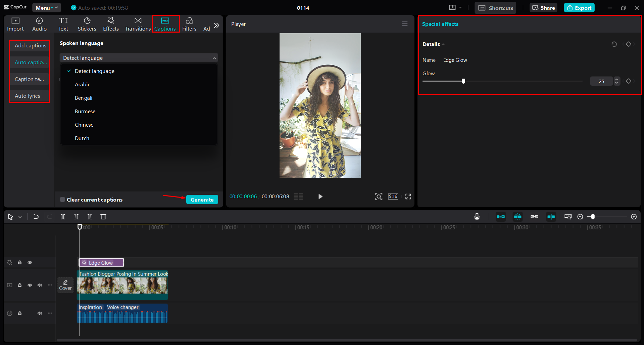This screenshot has width=644, height=345.
Task: Open the Transitions panel
Action: [x=138, y=24]
